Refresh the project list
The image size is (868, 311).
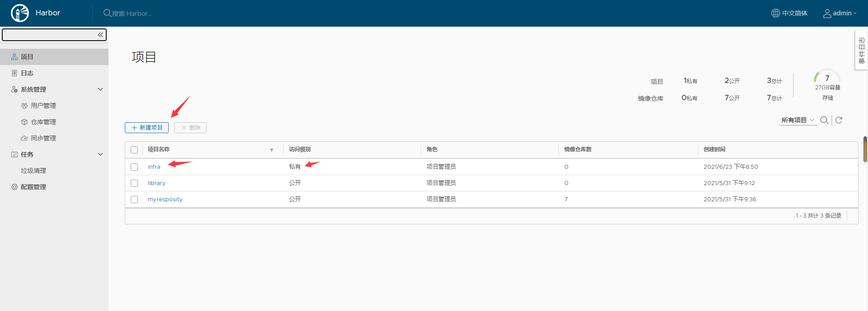839,120
